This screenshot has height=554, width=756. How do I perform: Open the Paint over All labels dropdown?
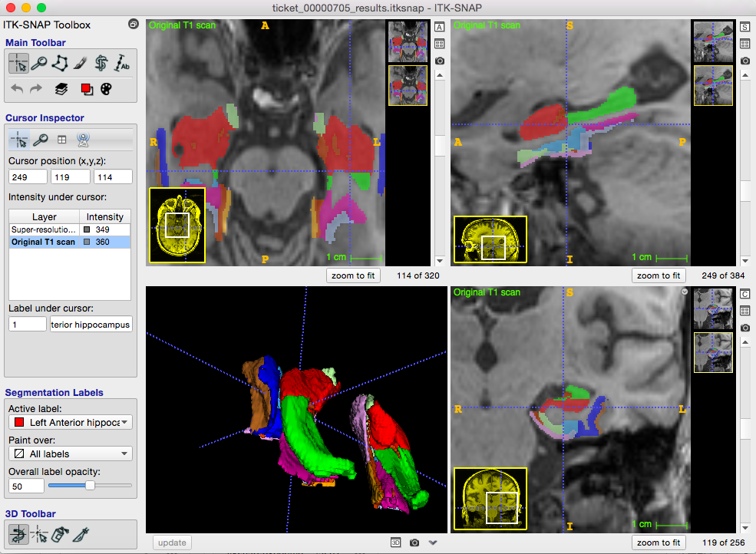(x=71, y=453)
